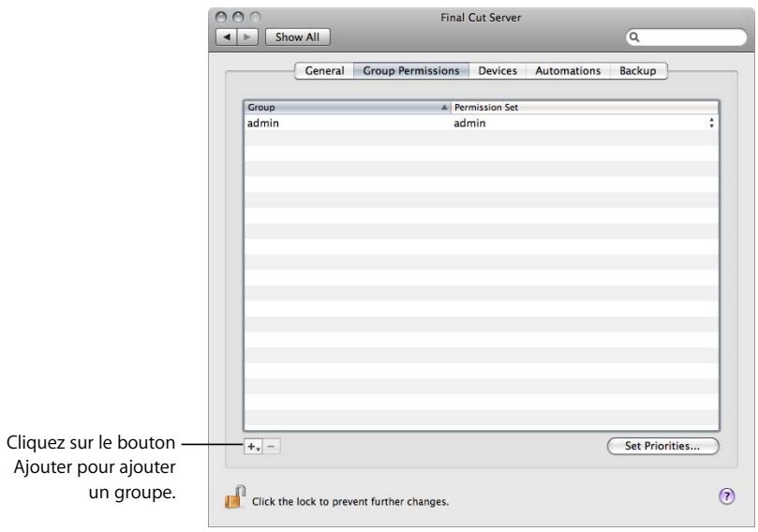Click the Remove (−) group button
Image resolution: width=758 pixels, height=532 pixels.
coord(271,447)
